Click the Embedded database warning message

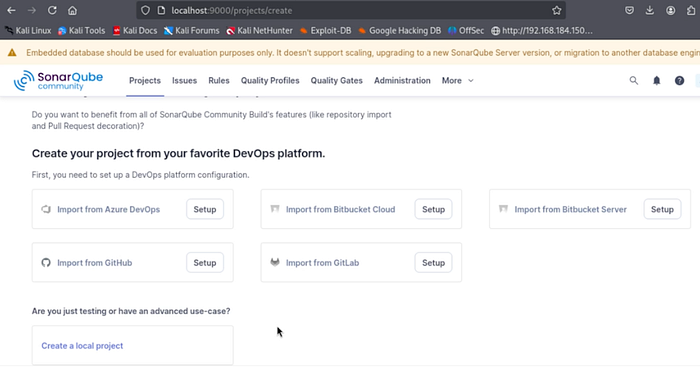click(363, 53)
